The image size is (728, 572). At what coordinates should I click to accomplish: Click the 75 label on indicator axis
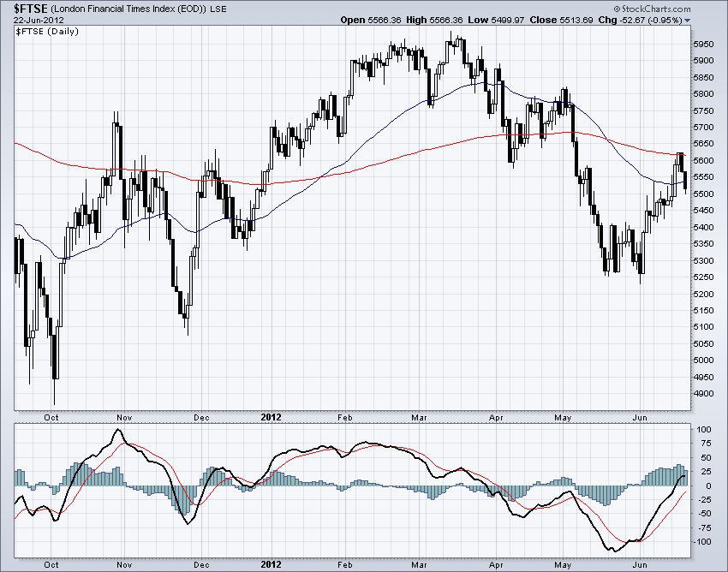point(707,444)
